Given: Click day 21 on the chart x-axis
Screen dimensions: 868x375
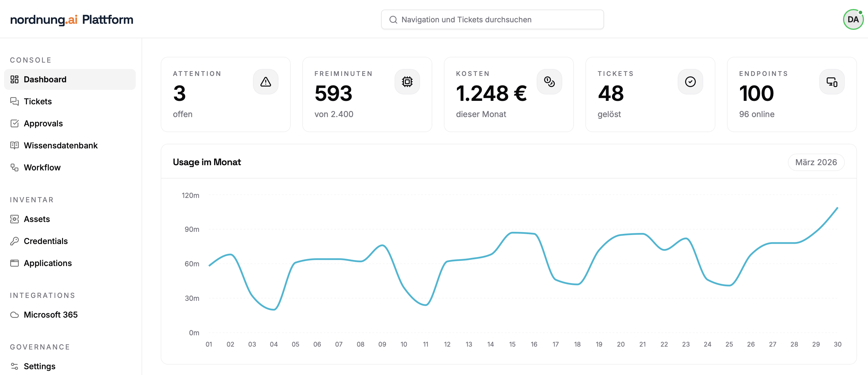Looking at the screenshot, I should tap(642, 344).
